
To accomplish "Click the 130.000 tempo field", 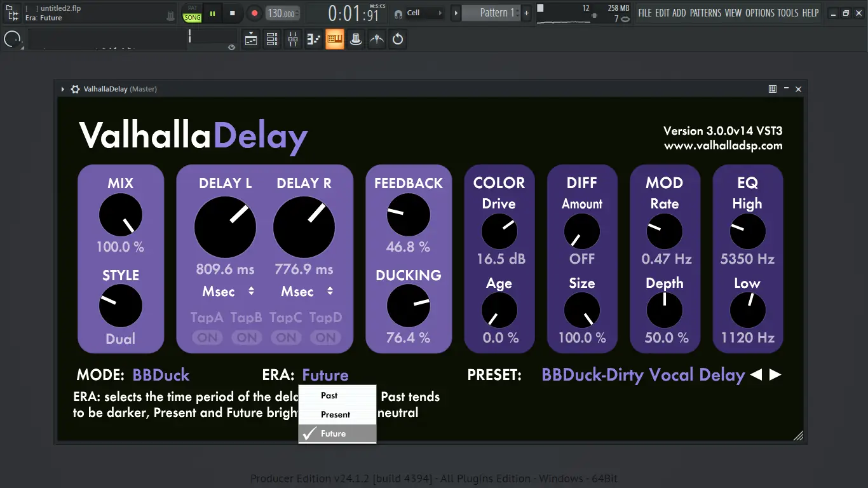I will pos(281,13).
